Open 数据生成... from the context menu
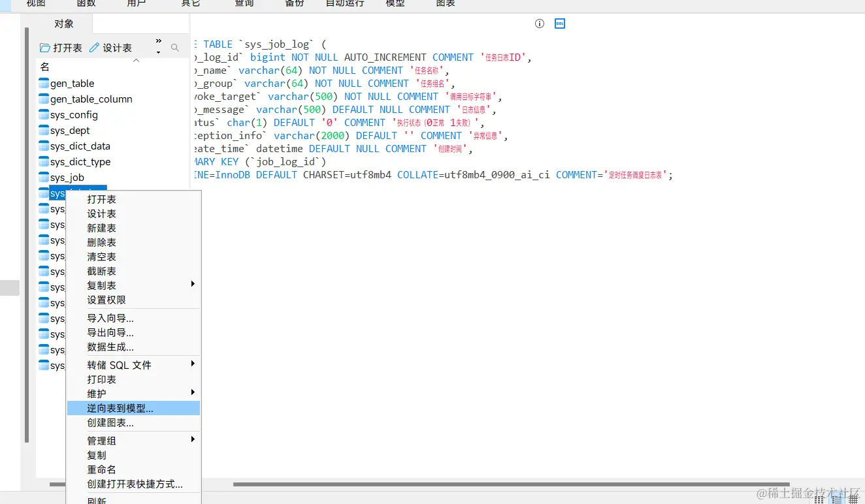865x504 pixels. (x=134, y=347)
